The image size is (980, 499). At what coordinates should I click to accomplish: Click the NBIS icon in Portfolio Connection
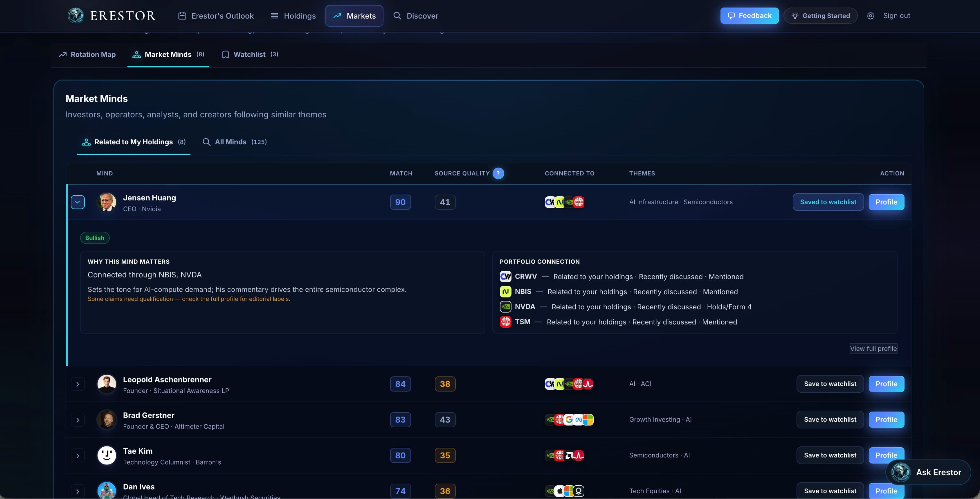pos(505,292)
